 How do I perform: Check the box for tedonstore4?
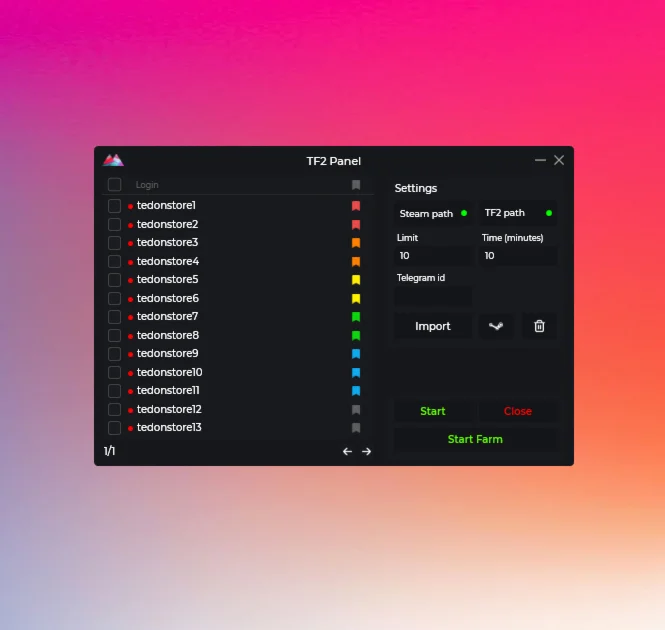(115, 261)
